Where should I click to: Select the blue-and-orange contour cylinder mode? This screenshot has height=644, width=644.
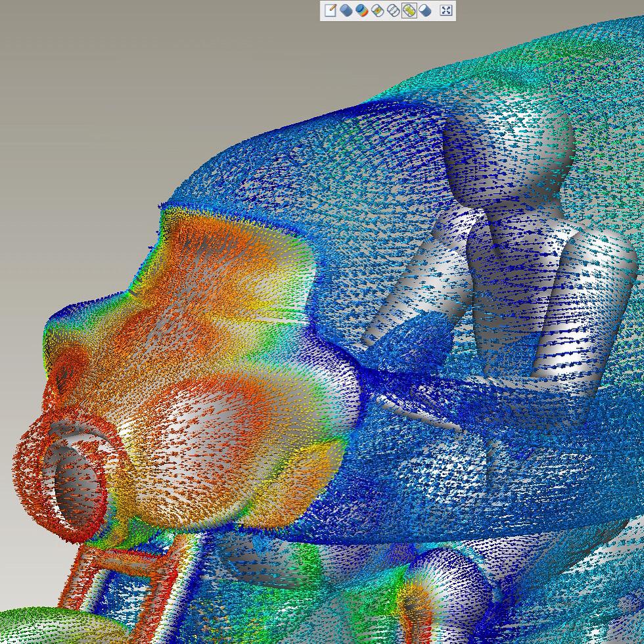362,11
